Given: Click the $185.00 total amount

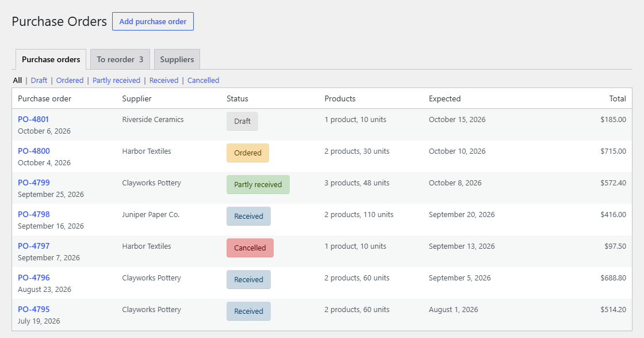Looking at the screenshot, I should 613,120.
